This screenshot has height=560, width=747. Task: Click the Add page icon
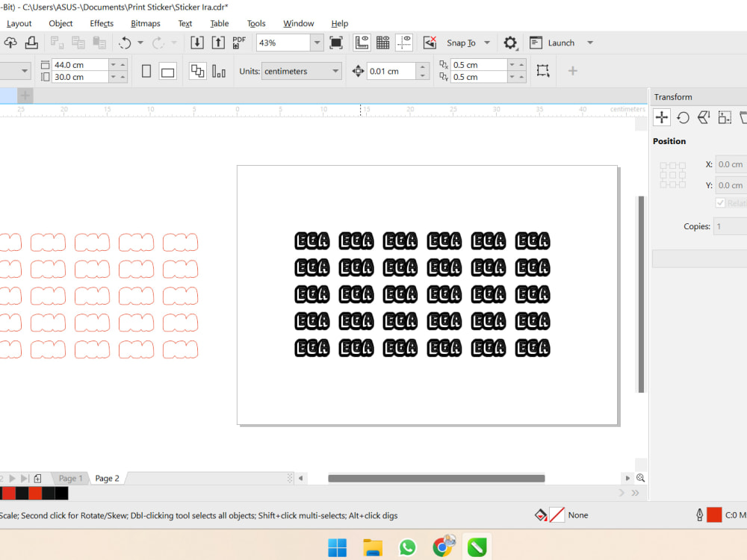click(37, 478)
